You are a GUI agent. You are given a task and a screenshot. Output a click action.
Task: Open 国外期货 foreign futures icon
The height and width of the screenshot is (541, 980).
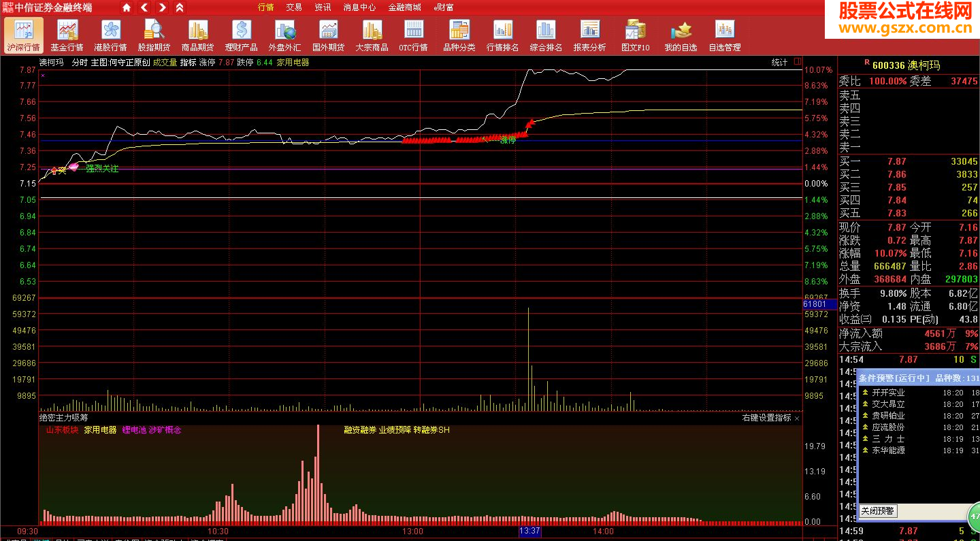click(328, 35)
